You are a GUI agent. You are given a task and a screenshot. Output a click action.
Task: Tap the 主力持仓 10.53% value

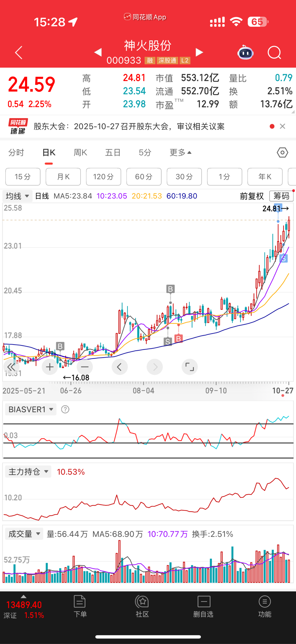71,472
